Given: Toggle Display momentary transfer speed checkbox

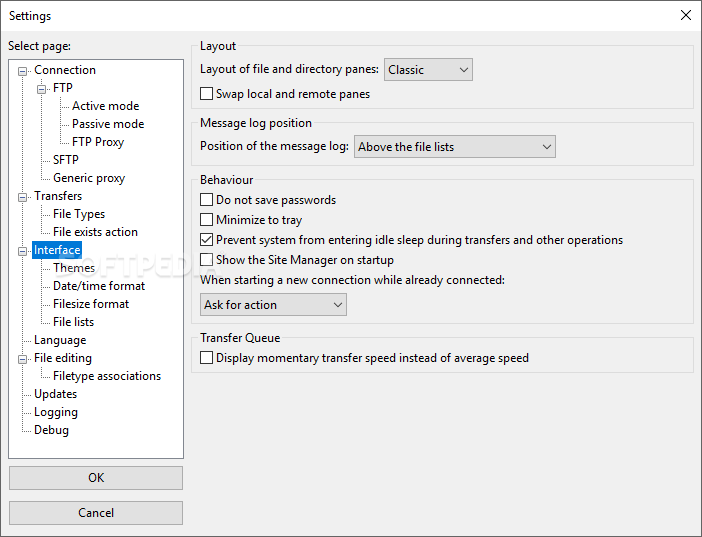Looking at the screenshot, I should point(207,358).
